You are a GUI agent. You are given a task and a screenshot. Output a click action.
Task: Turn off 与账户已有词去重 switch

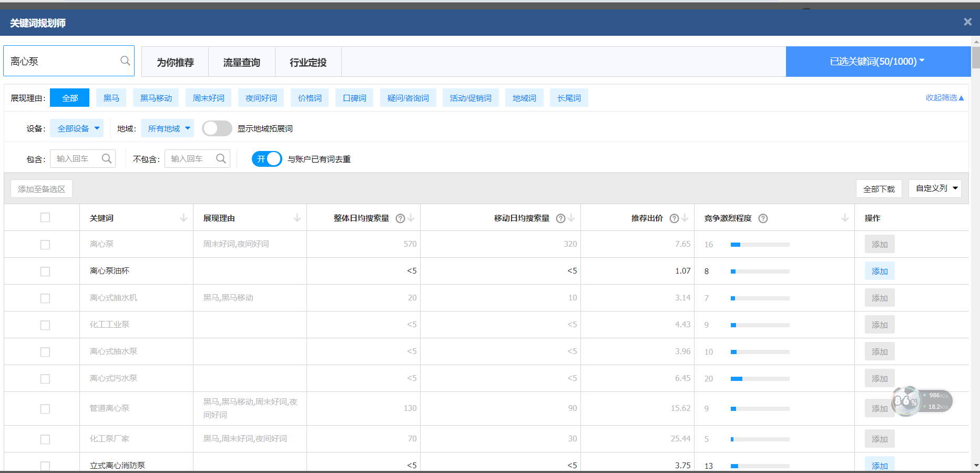click(267, 159)
